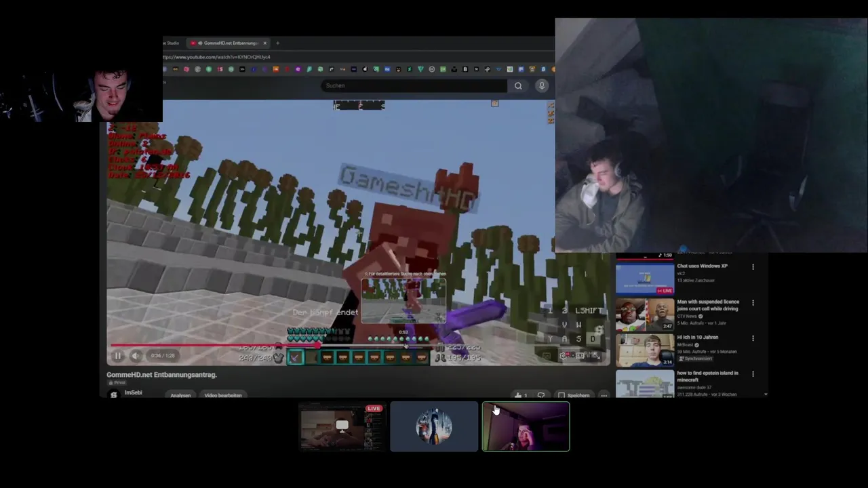
Task: Dislike the video with thumbs down
Action: pyautogui.click(x=541, y=395)
